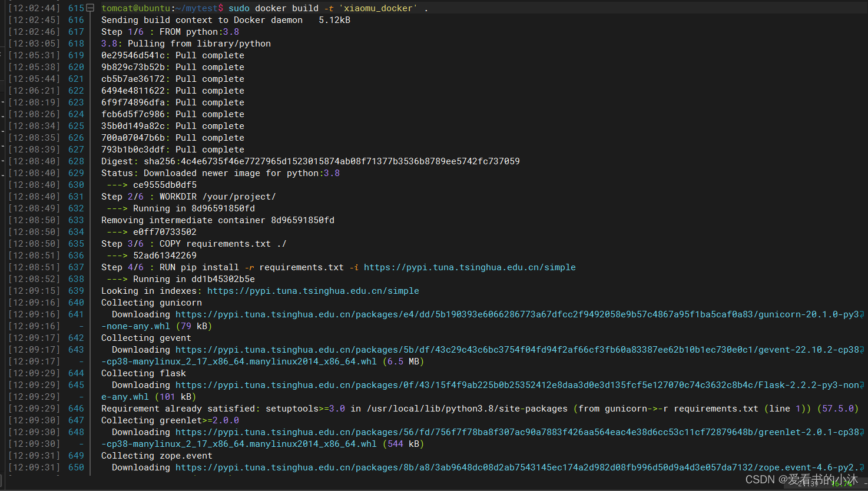The image size is (868, 491).
Task: Click the 'Step 3/6 : COPY requirements.txt' line
Action: 194,244
